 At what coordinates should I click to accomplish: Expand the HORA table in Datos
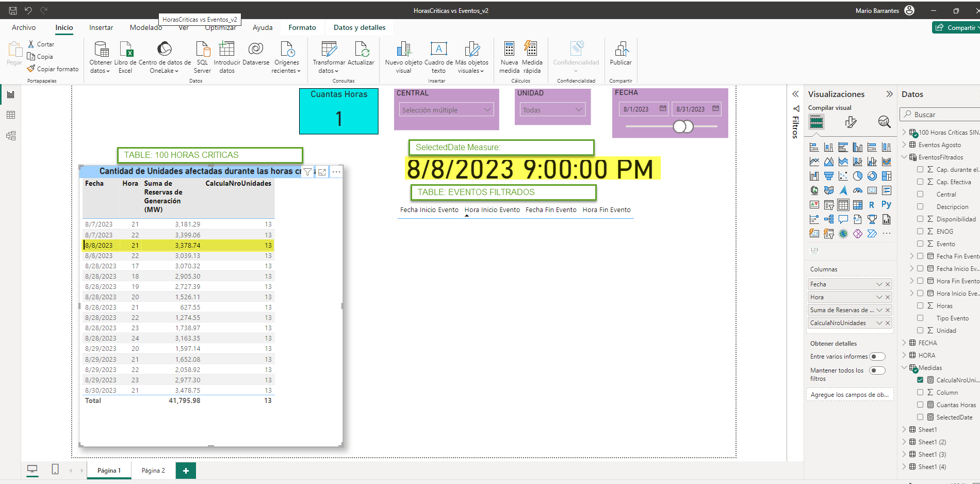coord(904,355)
